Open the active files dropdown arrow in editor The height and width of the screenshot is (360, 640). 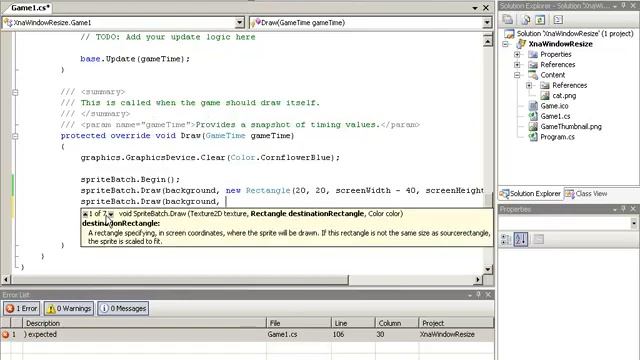point(475,8)
